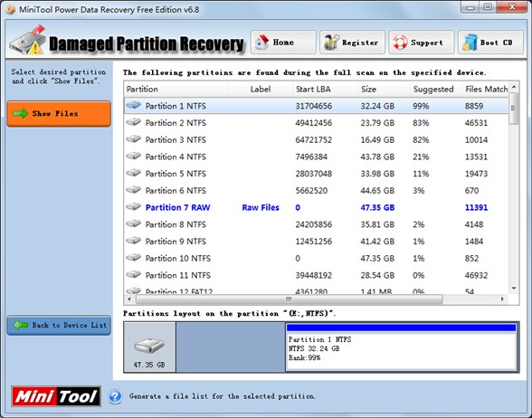Click the 47.35 GB disk icon in layout

coord(149,347)
